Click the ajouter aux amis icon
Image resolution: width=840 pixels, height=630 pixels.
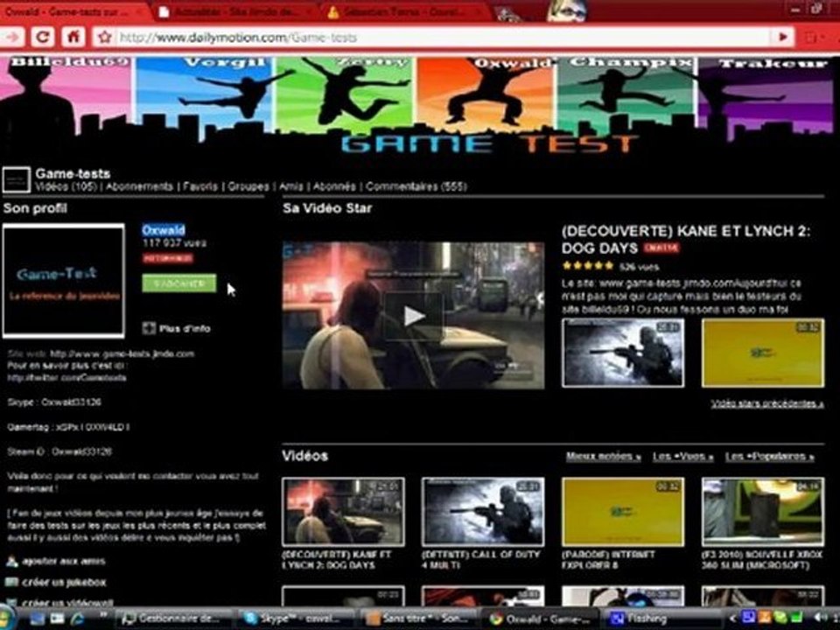[x=11, y=562]
